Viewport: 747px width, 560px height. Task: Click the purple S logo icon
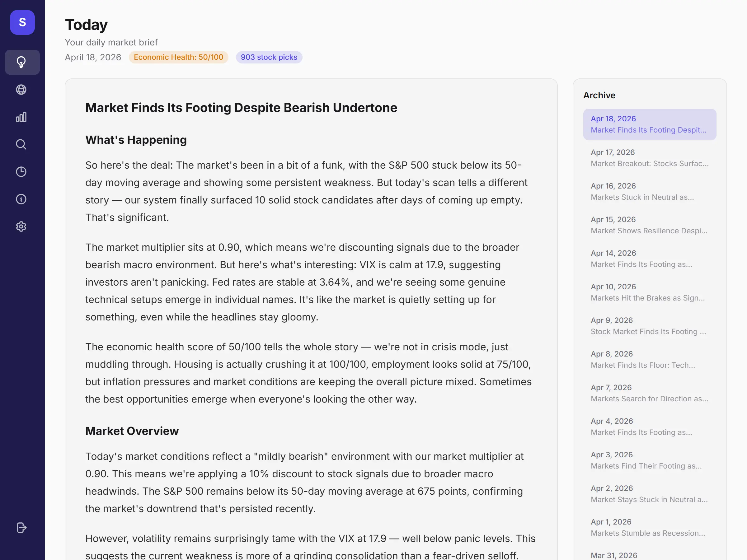tap(22, 22)
